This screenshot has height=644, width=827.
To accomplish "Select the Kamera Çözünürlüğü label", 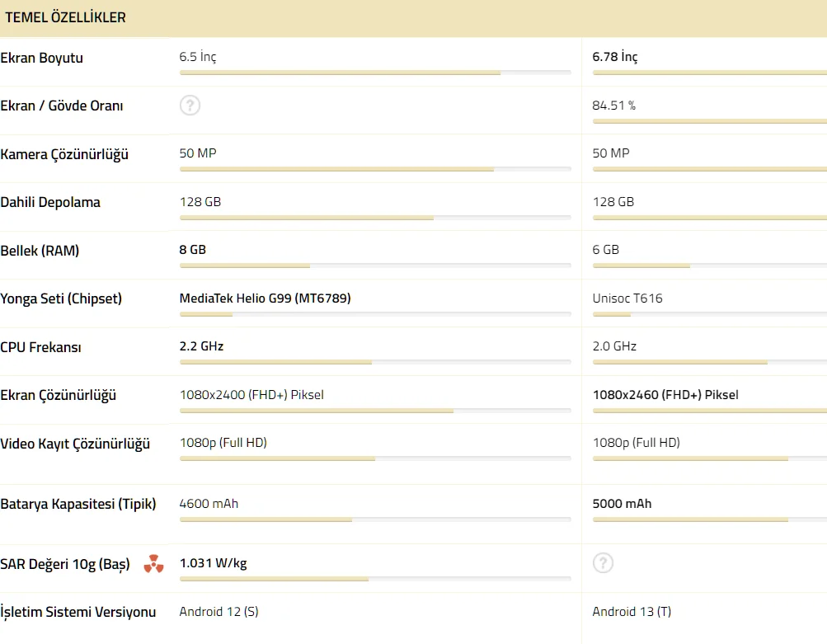I will point(64,154).
